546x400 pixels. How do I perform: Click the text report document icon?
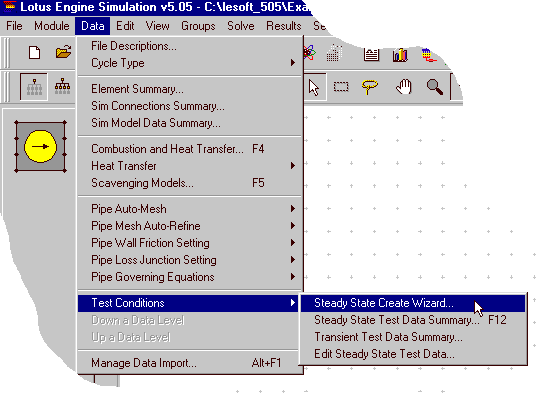click(371, 55)
